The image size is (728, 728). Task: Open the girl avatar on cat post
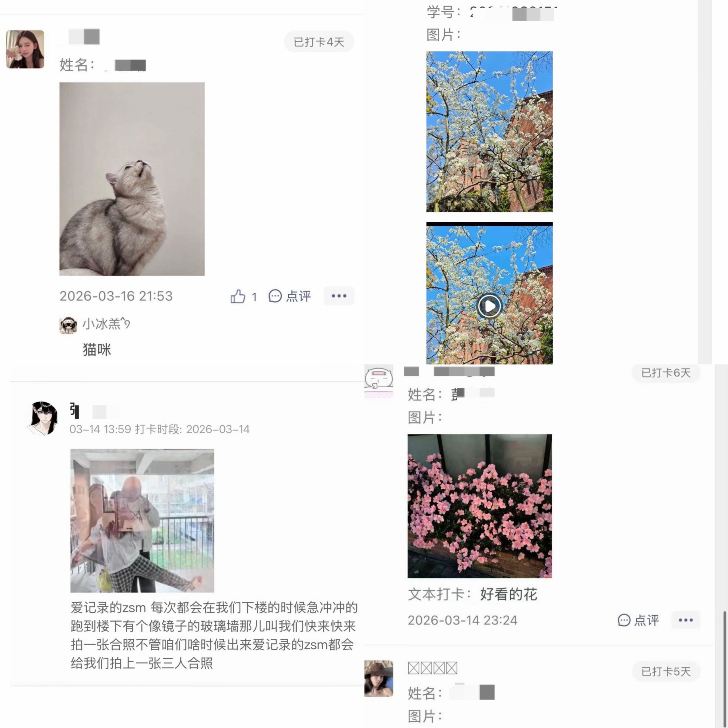coord(25,49)
